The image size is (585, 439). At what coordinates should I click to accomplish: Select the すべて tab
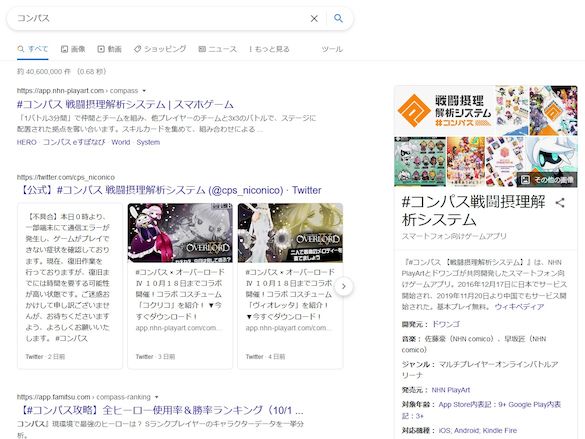(32, 49)
